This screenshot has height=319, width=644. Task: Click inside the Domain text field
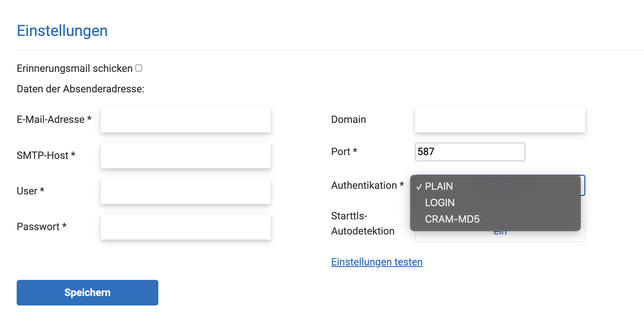[500, 119]
